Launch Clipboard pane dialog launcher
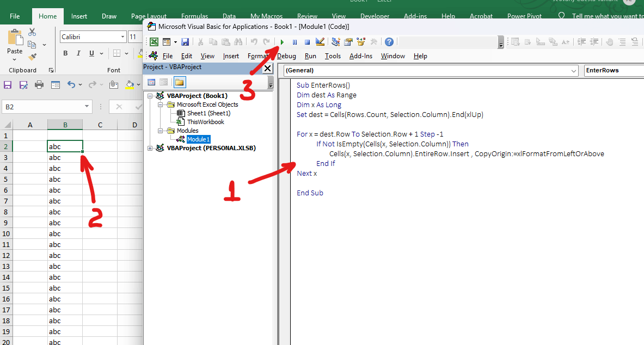 pyautogui.click(x=51, y=70)
